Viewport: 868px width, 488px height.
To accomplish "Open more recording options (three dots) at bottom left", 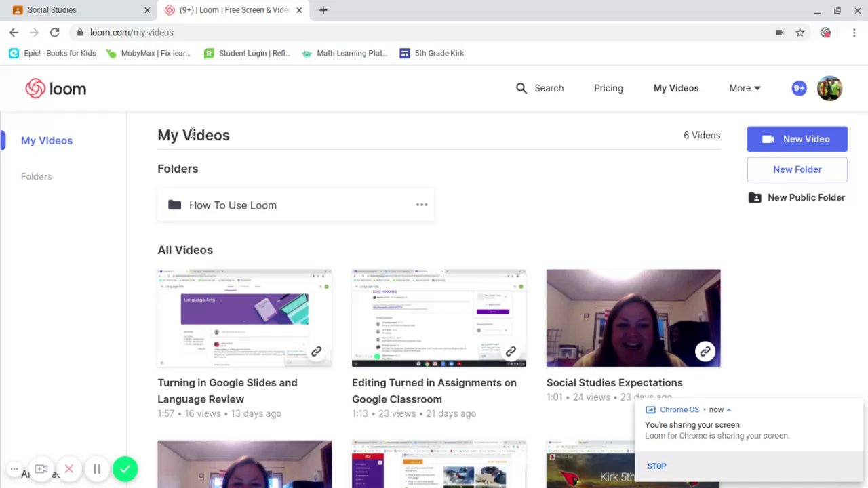I will point(14,469).
